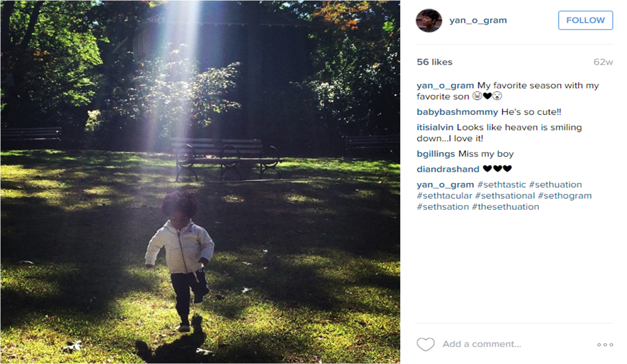Viewport: 627px width, 364px height.
Task: Open the babybashmommy commenter profile
Action: 457,113
